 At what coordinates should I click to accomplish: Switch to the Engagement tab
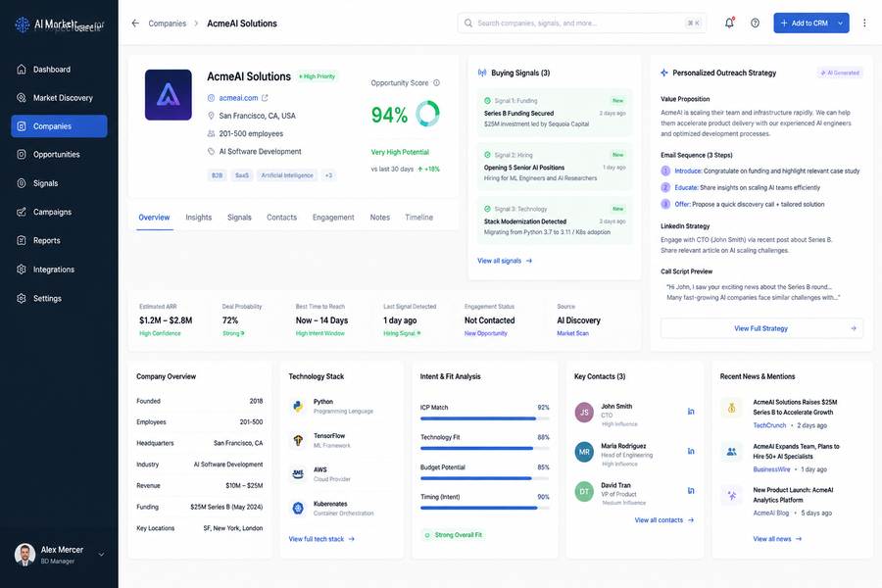(x=333, y=218)
